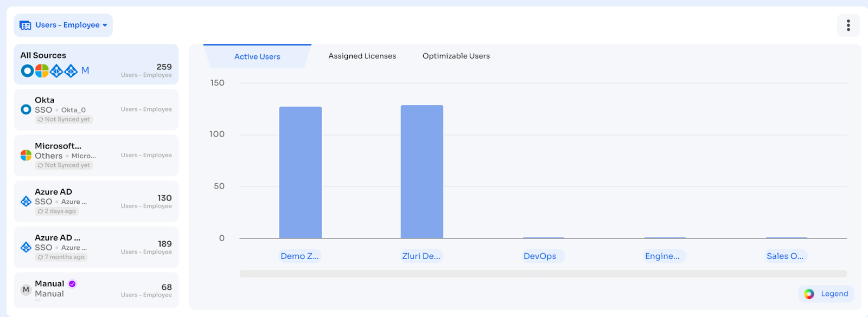Click the M avatar in Manual row
Screen dimensions: 868x317
(x=25, y=290)
